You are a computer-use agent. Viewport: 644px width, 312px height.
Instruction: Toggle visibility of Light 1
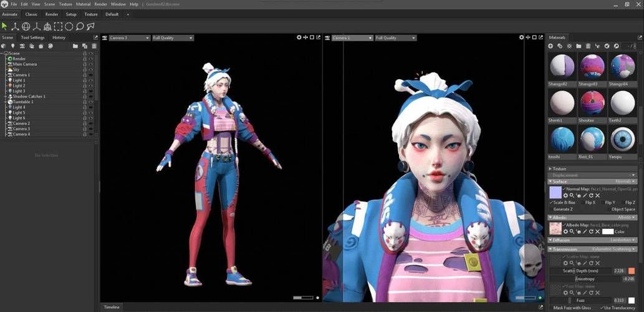click(x=91, y=80)
